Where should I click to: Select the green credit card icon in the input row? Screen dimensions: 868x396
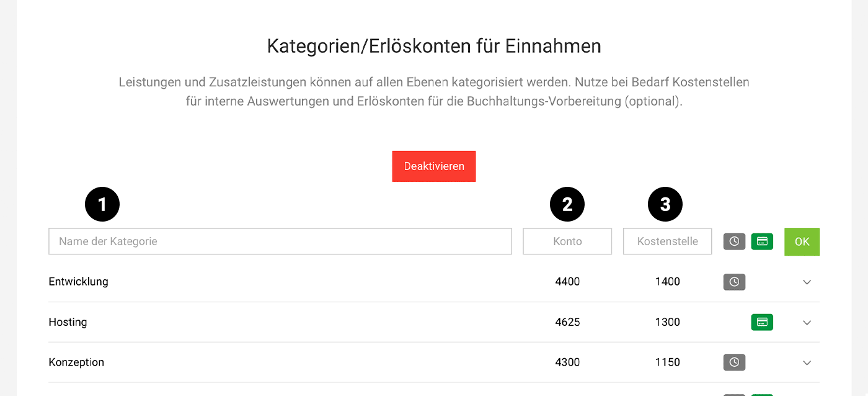[762, 241]
